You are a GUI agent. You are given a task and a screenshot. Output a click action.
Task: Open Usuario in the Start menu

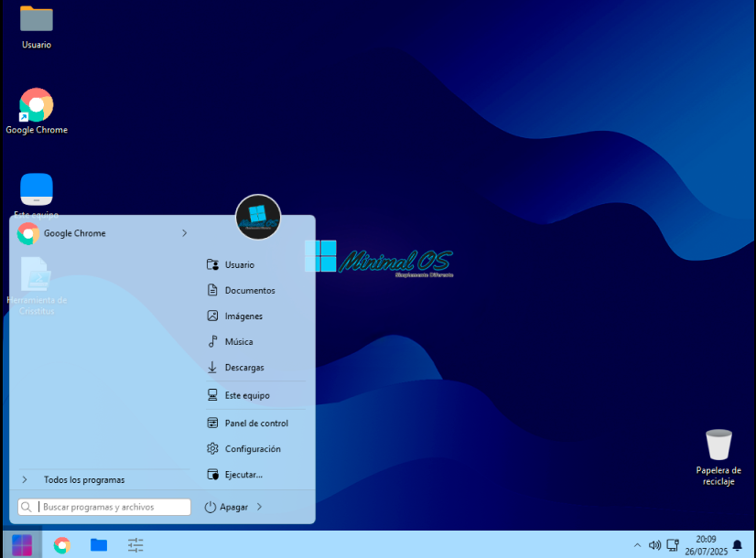256,264
